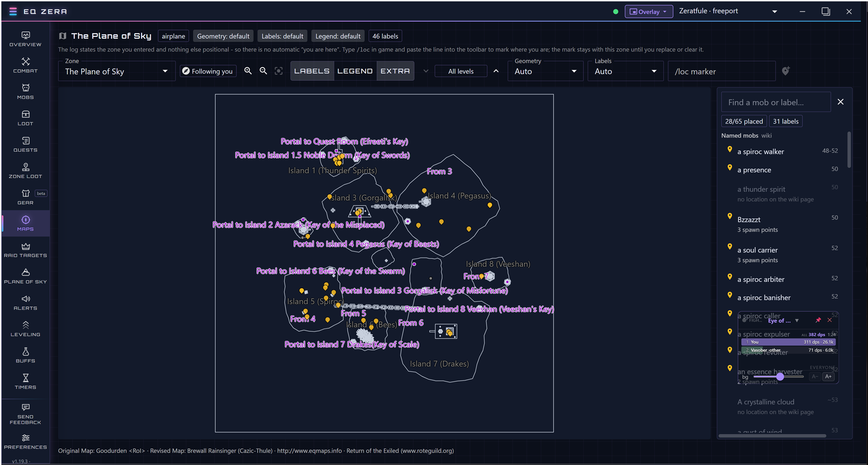Collapse the level filter chevron up
Viewport: 868px width, 465px height.
tap(496, 71)
